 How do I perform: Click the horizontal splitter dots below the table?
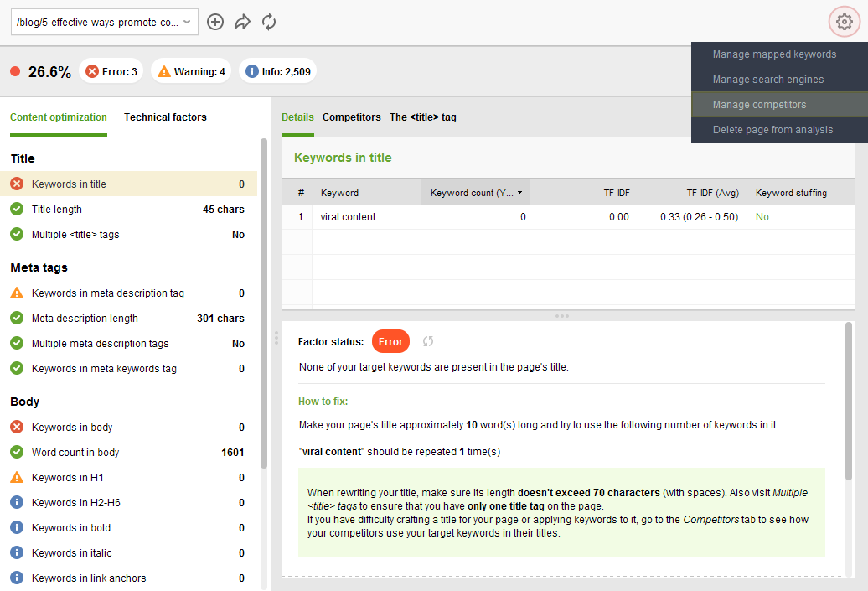click(x=562, y=316)
